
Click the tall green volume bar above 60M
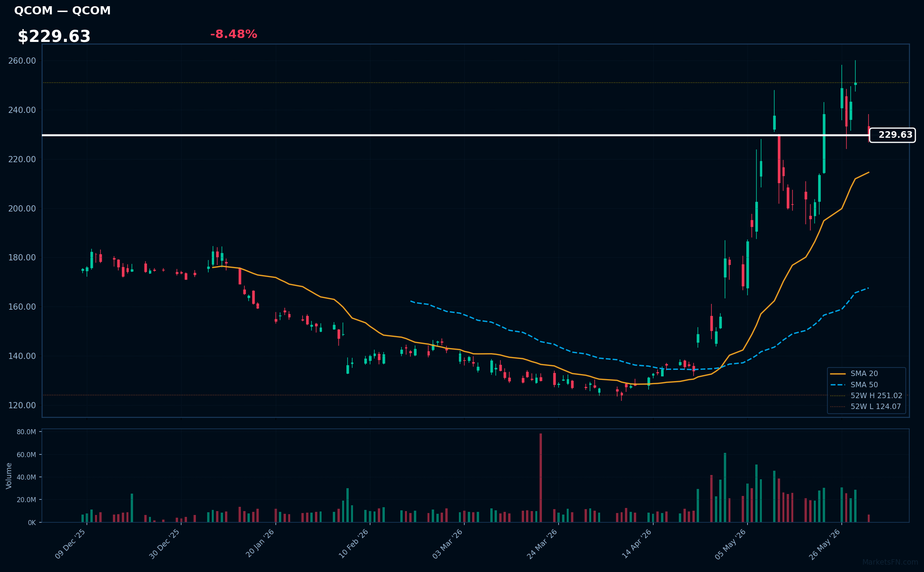725,487
